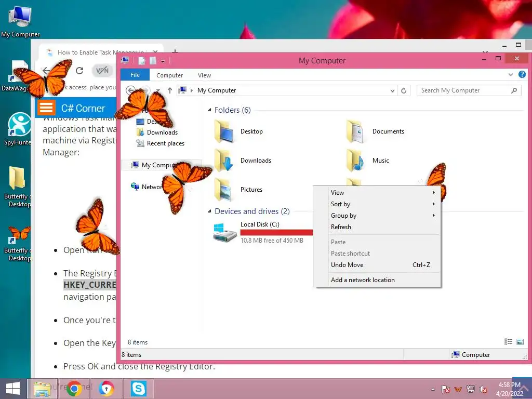
Task: Collapse the Devices and drives (2) group
Action: click(209, 211)
